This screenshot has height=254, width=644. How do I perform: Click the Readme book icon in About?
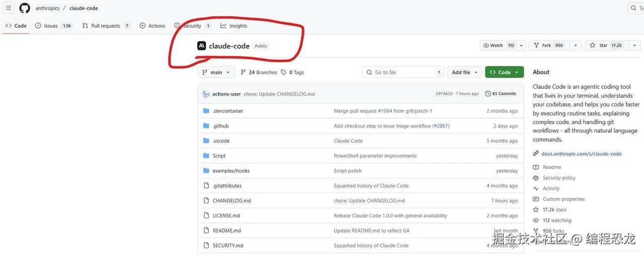pyautogui.click(x=536, y=167)
